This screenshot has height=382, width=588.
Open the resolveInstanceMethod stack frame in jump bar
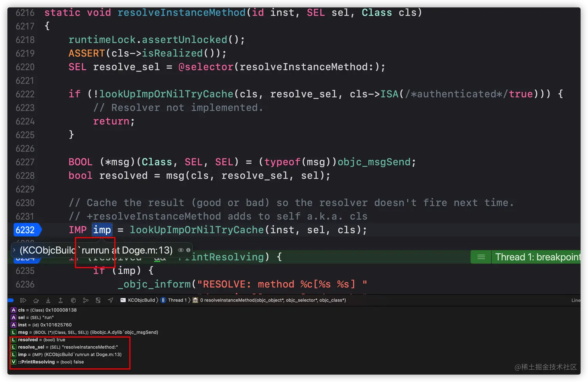(269, 300)
